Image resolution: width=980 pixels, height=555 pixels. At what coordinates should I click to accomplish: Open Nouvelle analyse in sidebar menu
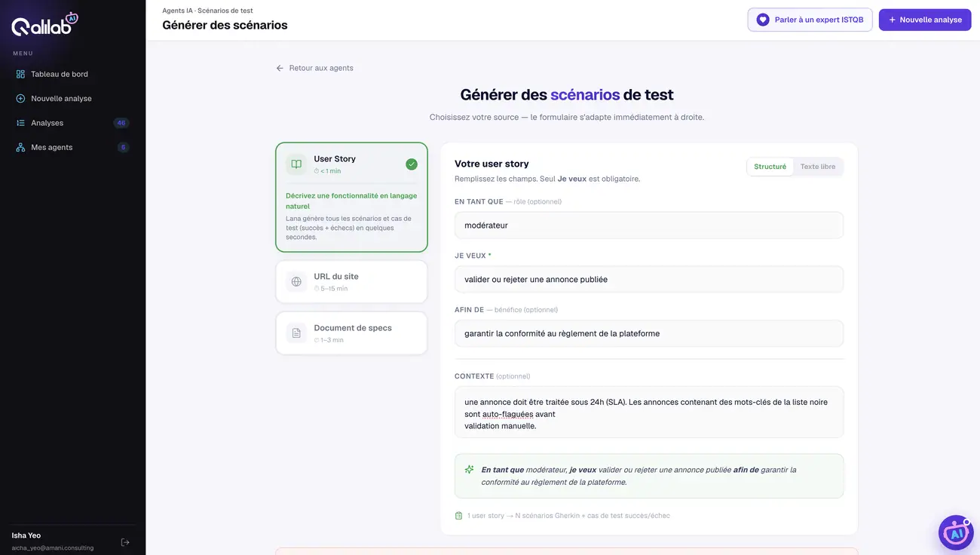pos(72,99)
